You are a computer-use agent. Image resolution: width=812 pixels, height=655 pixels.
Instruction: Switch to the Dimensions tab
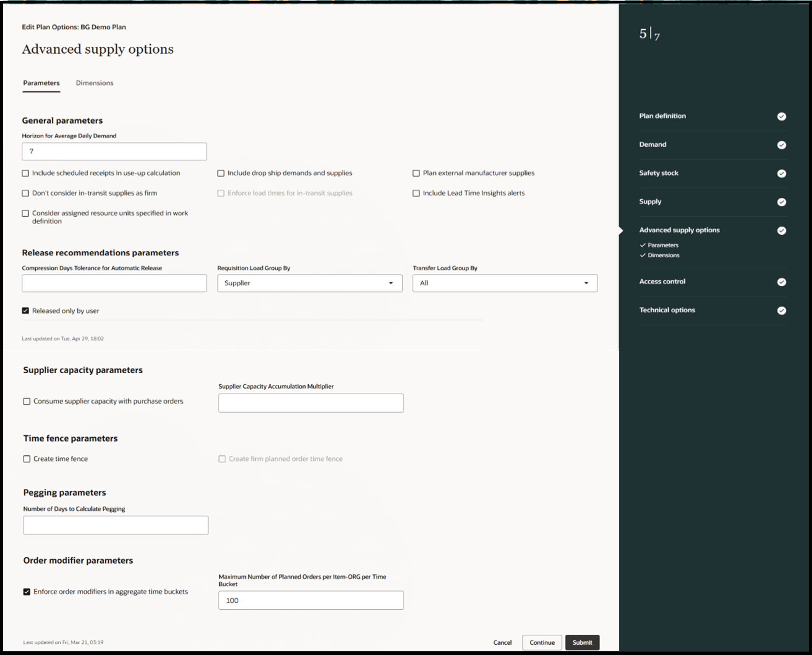pyautogui.click(x=94, y=83)
